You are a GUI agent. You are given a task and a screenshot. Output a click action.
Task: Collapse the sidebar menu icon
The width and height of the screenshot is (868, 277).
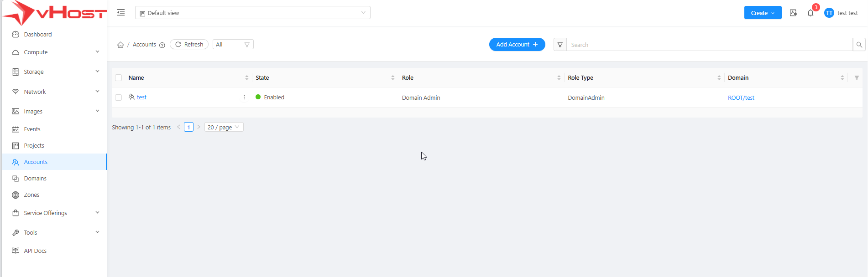click(x=121, y=13)
